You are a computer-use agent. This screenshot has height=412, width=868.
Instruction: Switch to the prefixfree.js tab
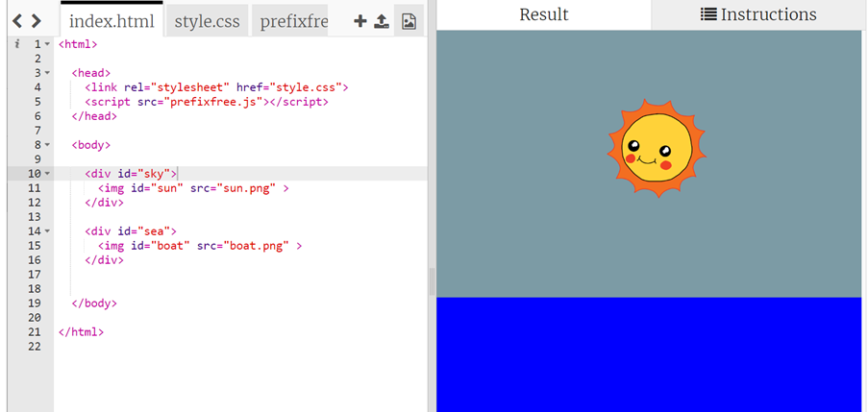(290, 20)
